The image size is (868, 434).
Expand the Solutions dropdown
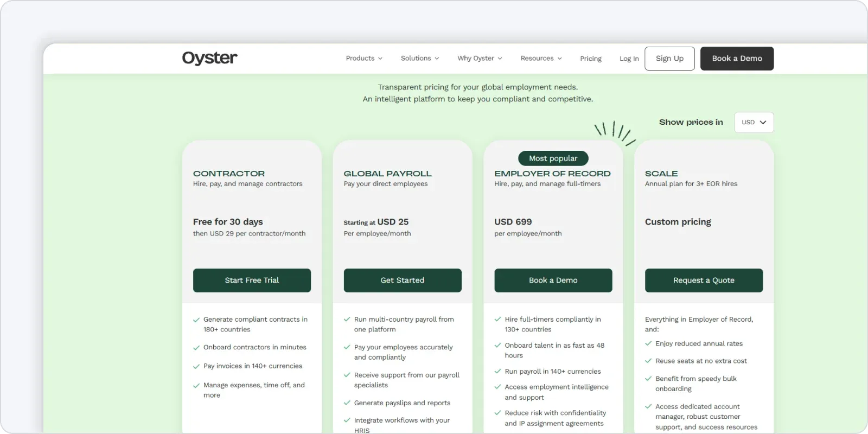coord(420,59)
